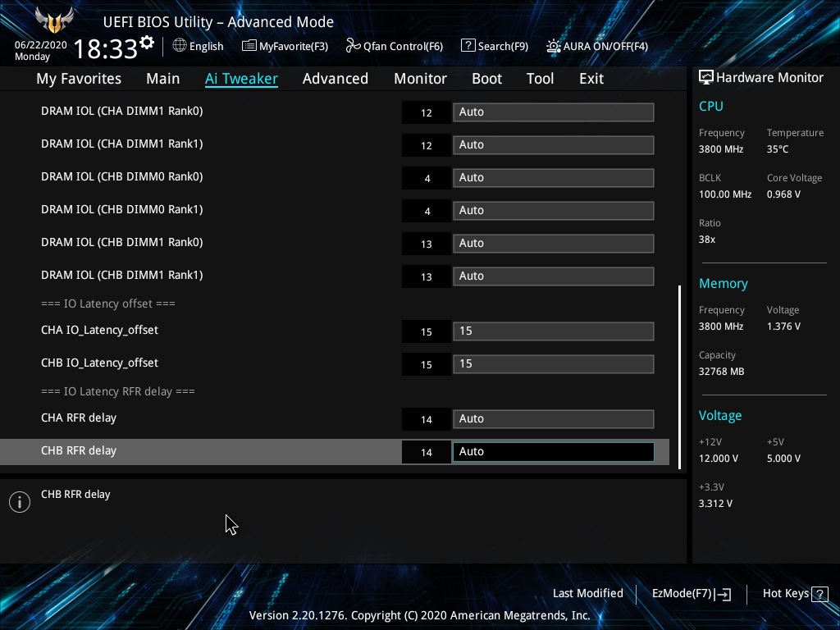Edit DRAM IOL CHA DIMM1 Rank1 field

click(x=554, y=144)
